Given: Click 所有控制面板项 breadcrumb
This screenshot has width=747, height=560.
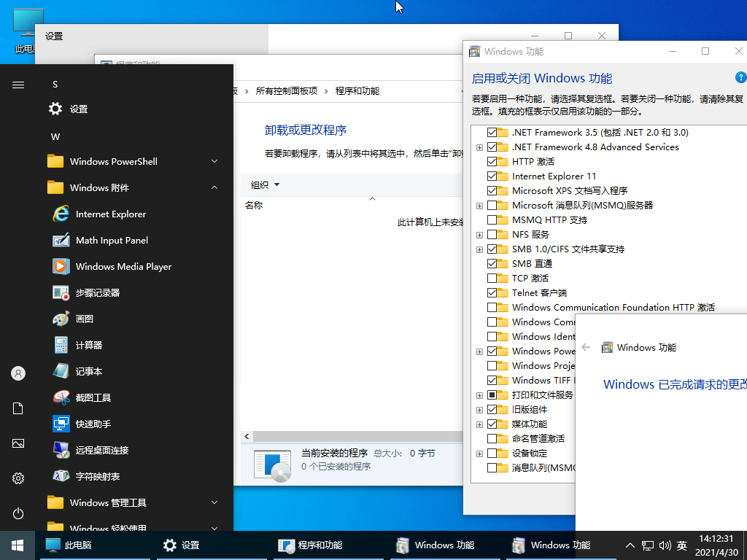Looking at the screenshot, I should [x=286, y=91].
